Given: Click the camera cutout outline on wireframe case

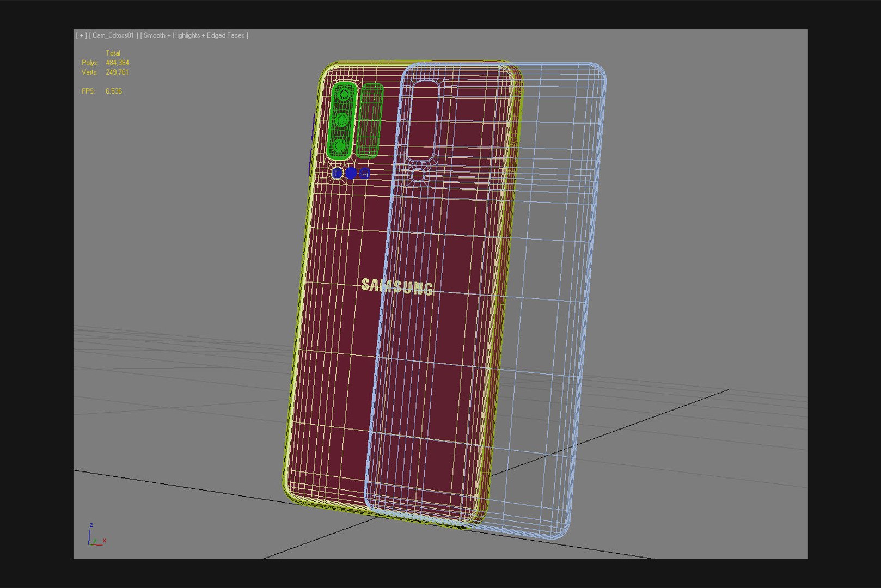Looking at the screenshot, I should (x=424, y=120).
